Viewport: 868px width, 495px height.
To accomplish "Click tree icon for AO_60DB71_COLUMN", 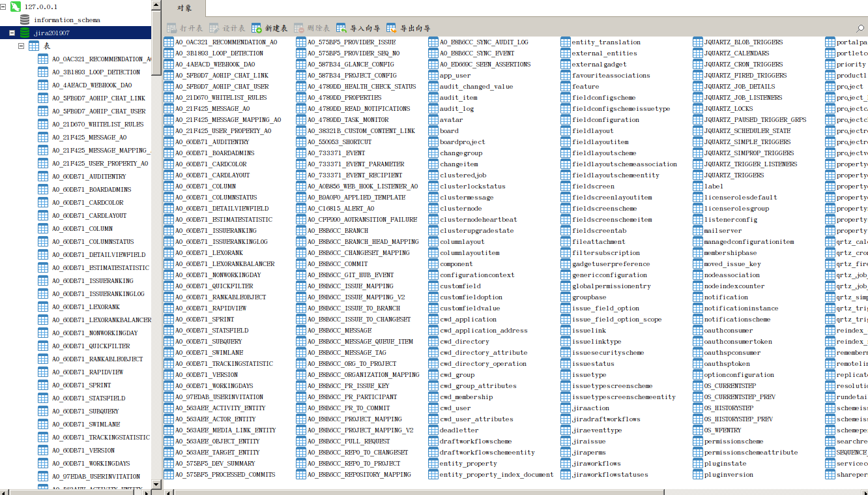I will coord(42,228).
